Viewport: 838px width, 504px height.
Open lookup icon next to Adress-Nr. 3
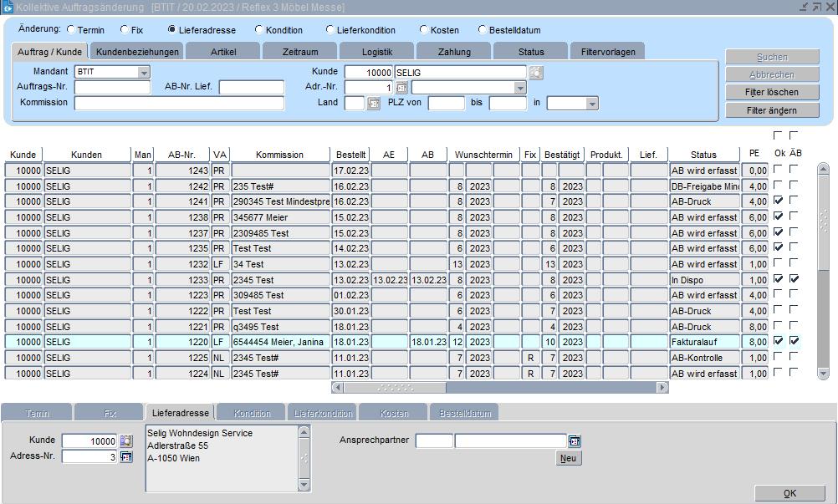click(126, 456)
